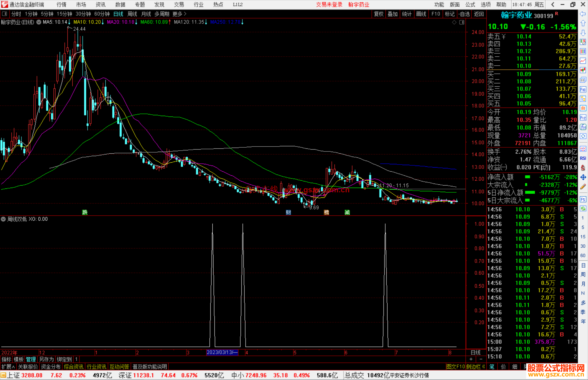Click the 另存为 button
The image size is (588, 380).
[x=46, y=360]
